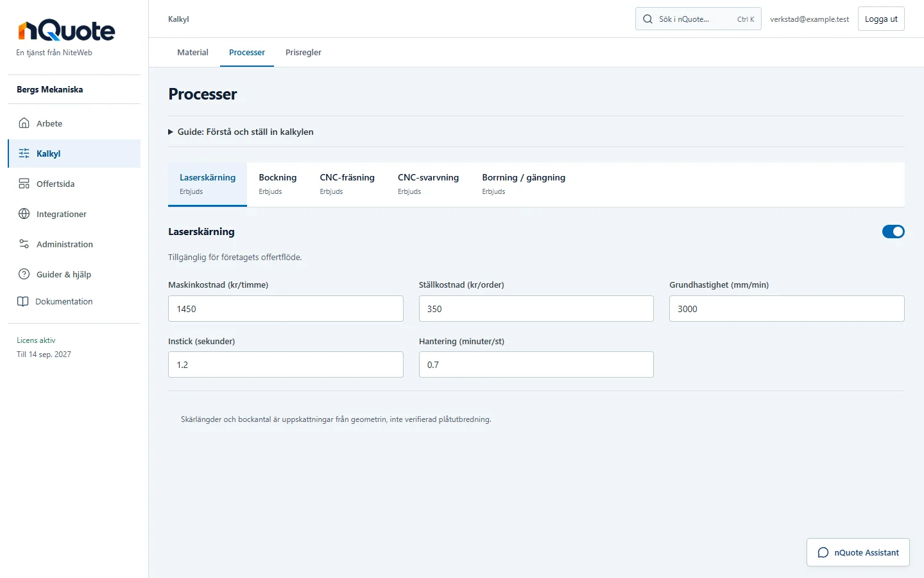924x578 pixels.
Task: Click the Ställkostnad (kr/order) field
Action: pyautogui.click(x=536, y=309)
